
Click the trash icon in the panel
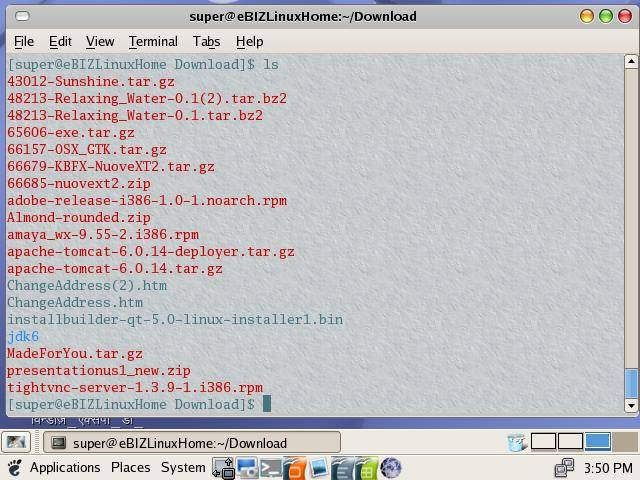[x=517, y=442]
